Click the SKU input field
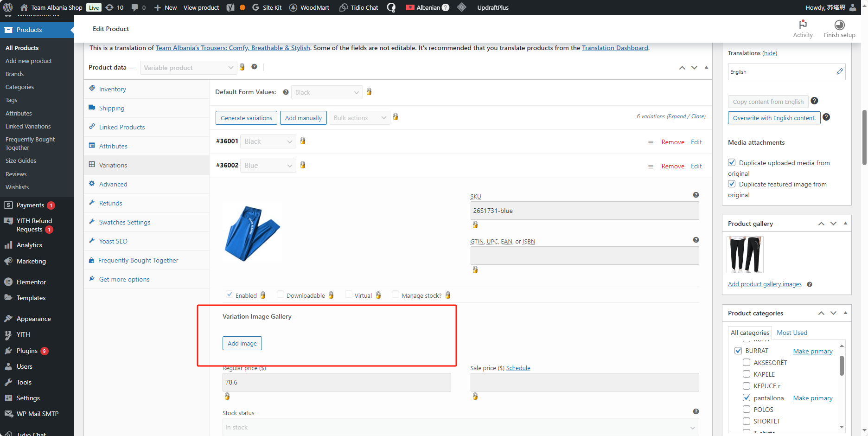 (x=584, y=211)
